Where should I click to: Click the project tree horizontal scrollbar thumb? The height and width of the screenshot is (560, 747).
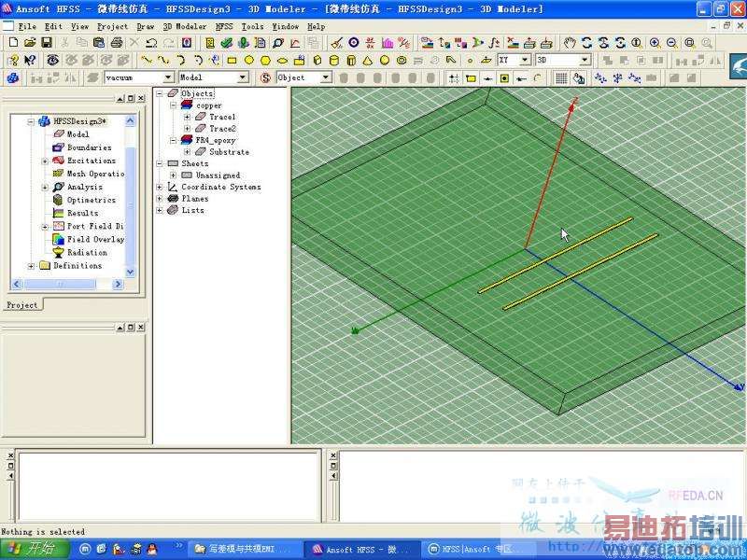click(x=60, y=285)
